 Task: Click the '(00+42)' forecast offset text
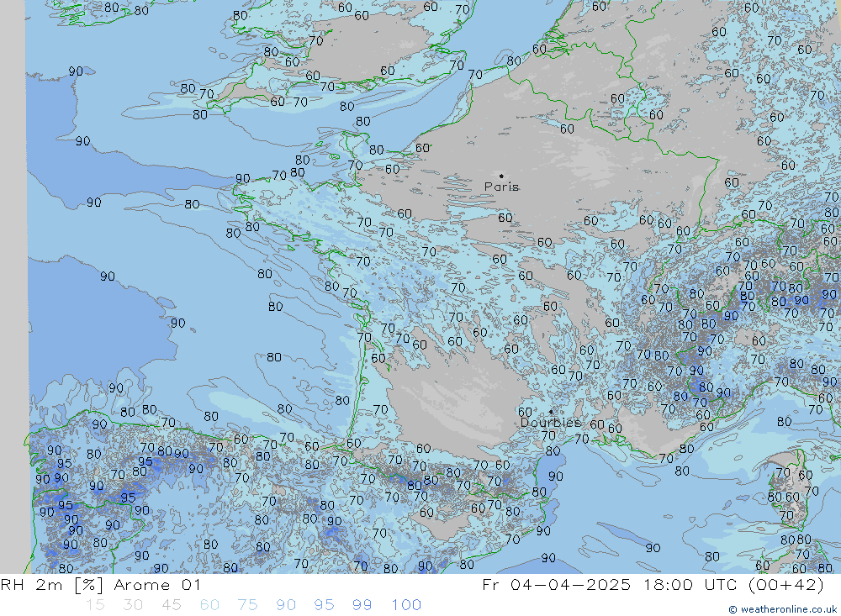click(x=785, y=585)
